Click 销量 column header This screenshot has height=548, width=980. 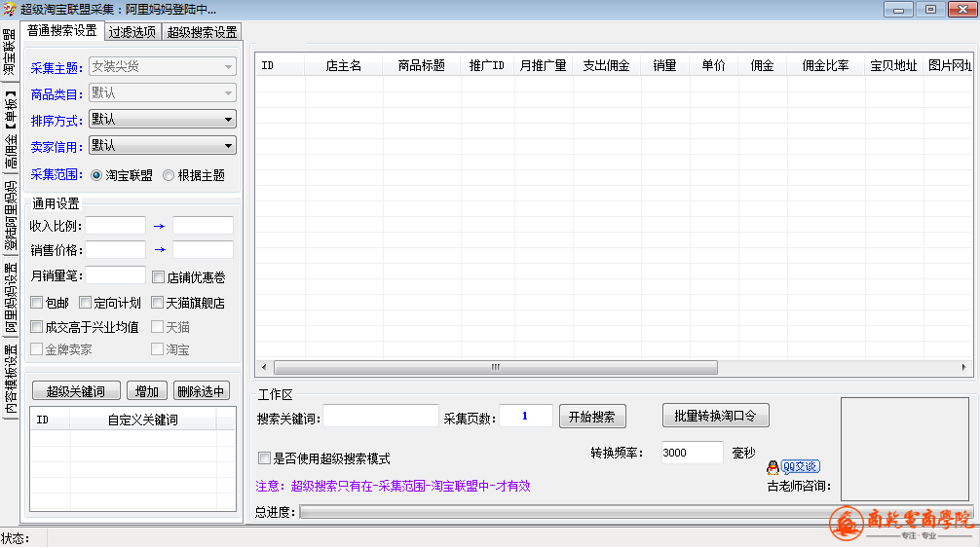tap(665, 65)
